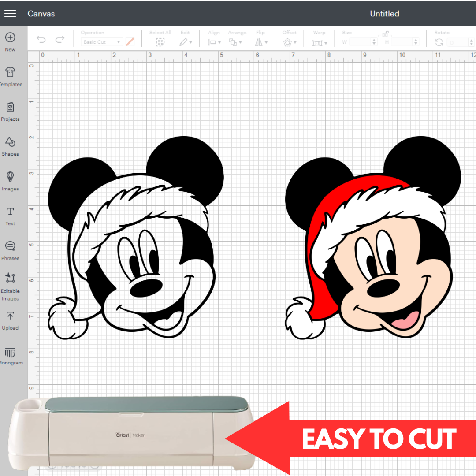
Task: Select the black outline Mickey image
Action: click(136, 238)
